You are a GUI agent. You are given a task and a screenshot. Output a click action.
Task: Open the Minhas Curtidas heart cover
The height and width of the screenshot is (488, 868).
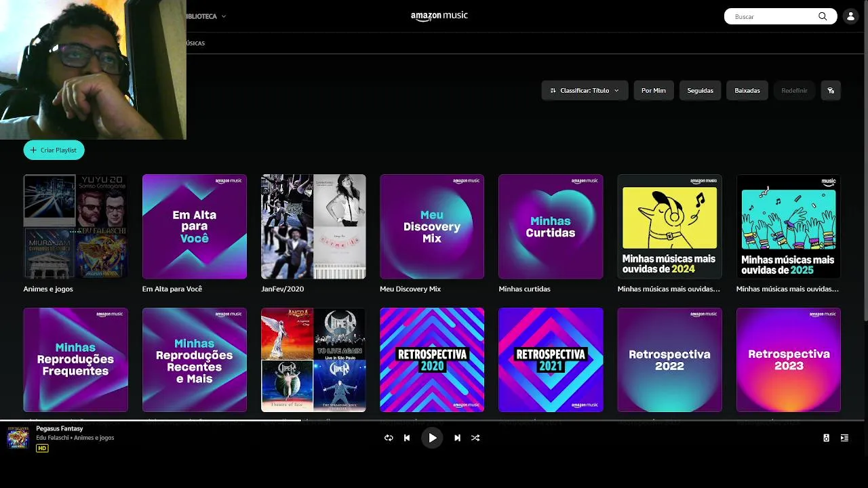coord(551,226)
